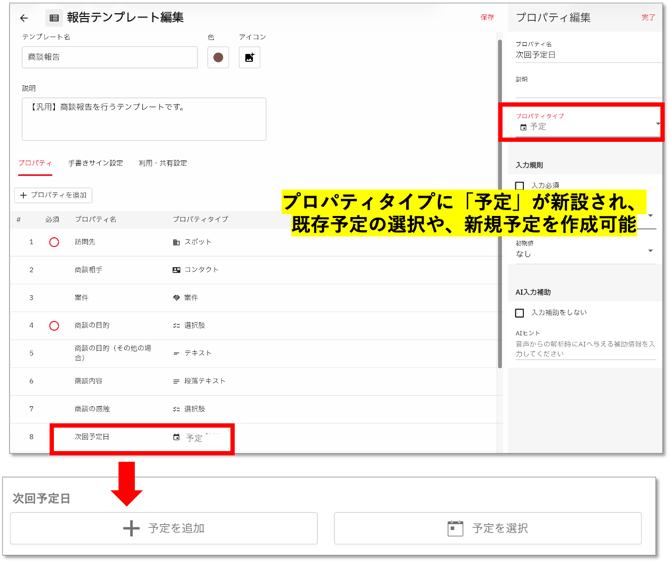
Task: Click the 予定を選択 button
Action: pyautogui.click(x=488, y=529)
